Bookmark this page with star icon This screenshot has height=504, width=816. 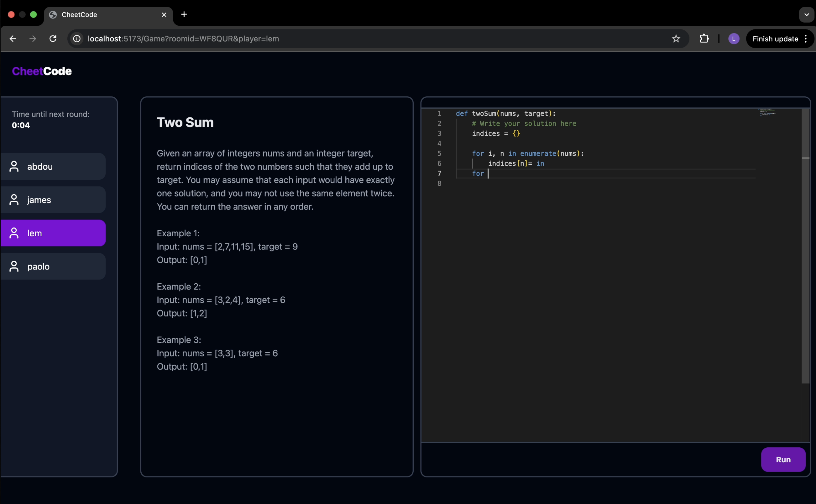tap(676, 39)
